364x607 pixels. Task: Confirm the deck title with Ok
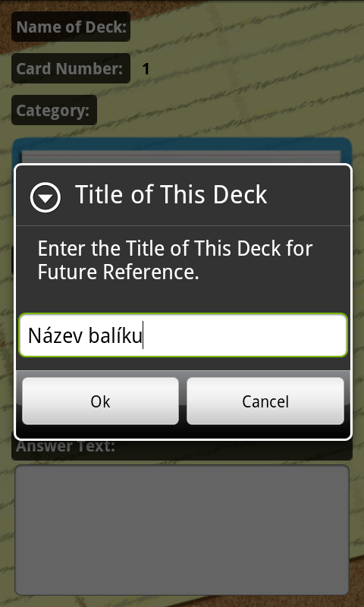coord(100,401)
